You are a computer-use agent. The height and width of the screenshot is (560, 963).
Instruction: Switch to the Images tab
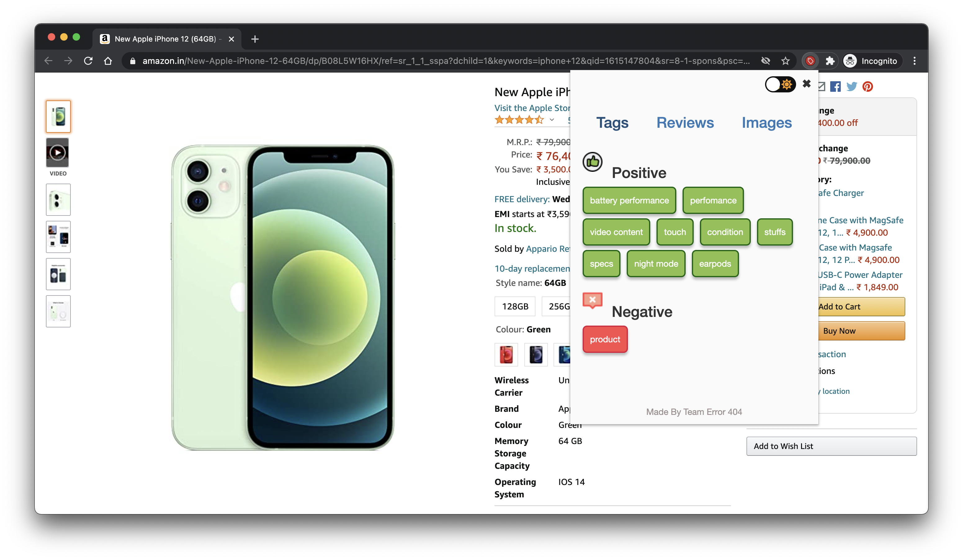(767, 122)
